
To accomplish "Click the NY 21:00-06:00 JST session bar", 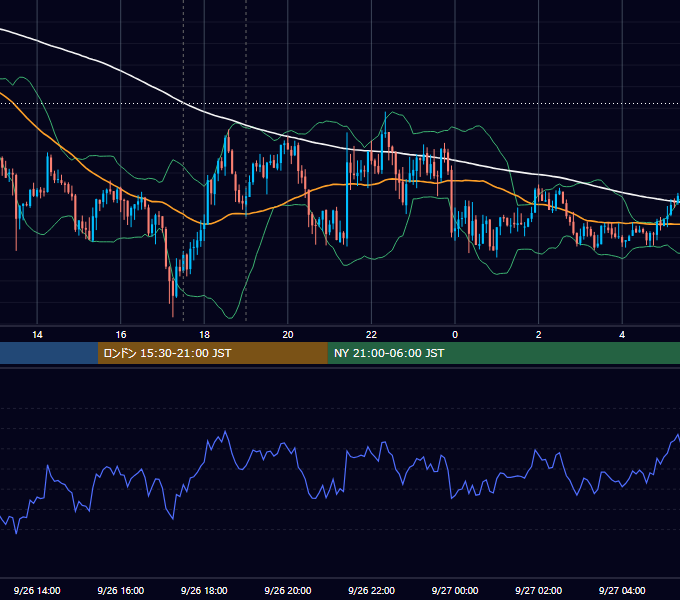I will [503, 353].
